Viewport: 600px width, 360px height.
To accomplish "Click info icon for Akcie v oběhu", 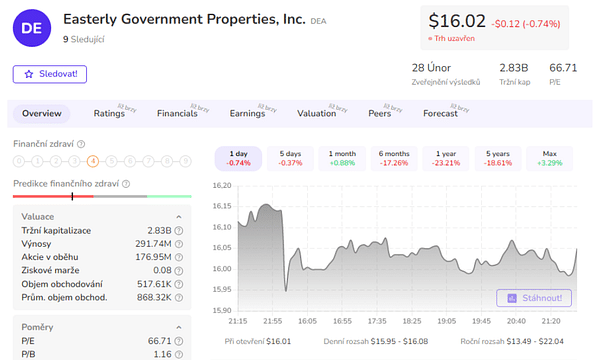I will pyautogui.click(x=179, y=257).
